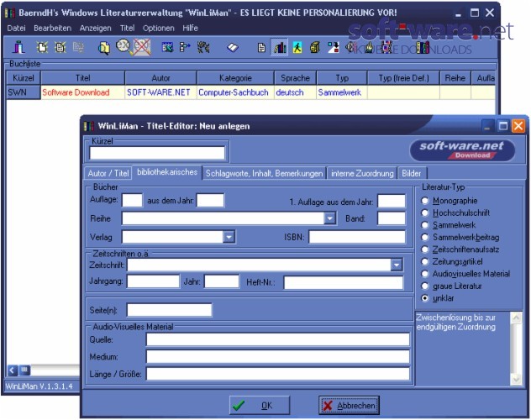
Task: Confirm with the OK button
Action: coord(260,405)
